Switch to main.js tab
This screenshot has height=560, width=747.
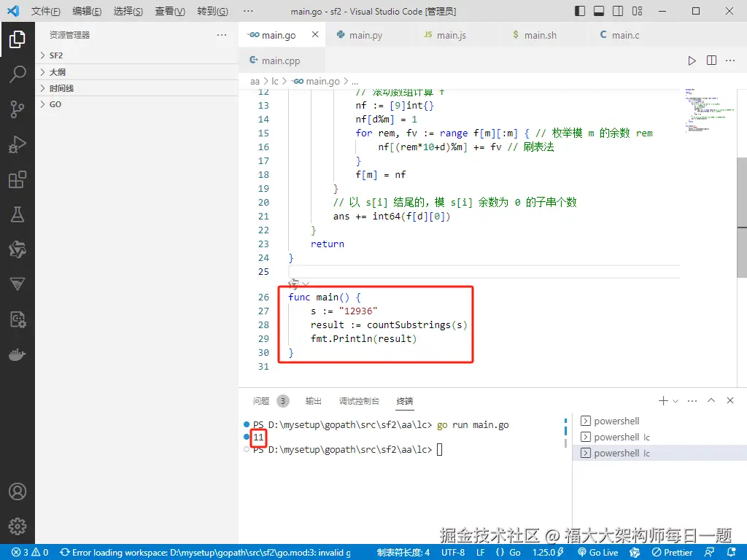coord(451,35)
